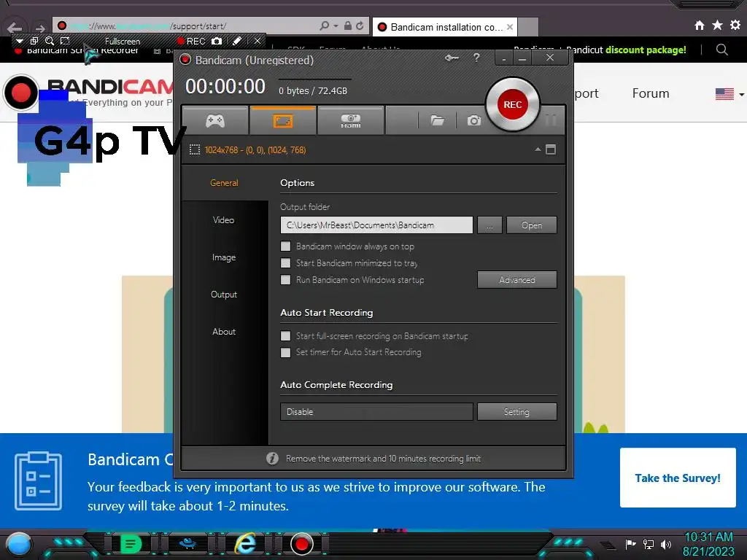Image resolution: width=747 pixels, height=560 pixels.
Task: Click the dashed rectangle icon in Fullscreen bar
Action: pyautogui.click(x=65, y=41)
